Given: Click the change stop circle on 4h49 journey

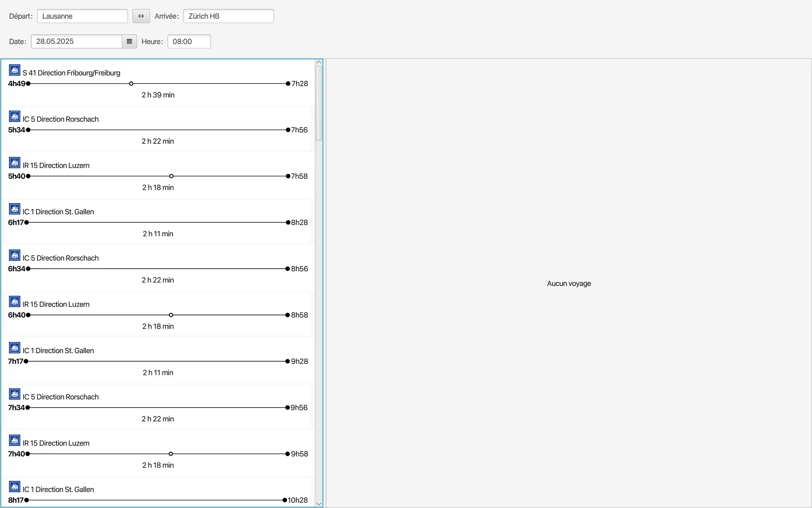Looking at the screenshot, I should (131, 84).
